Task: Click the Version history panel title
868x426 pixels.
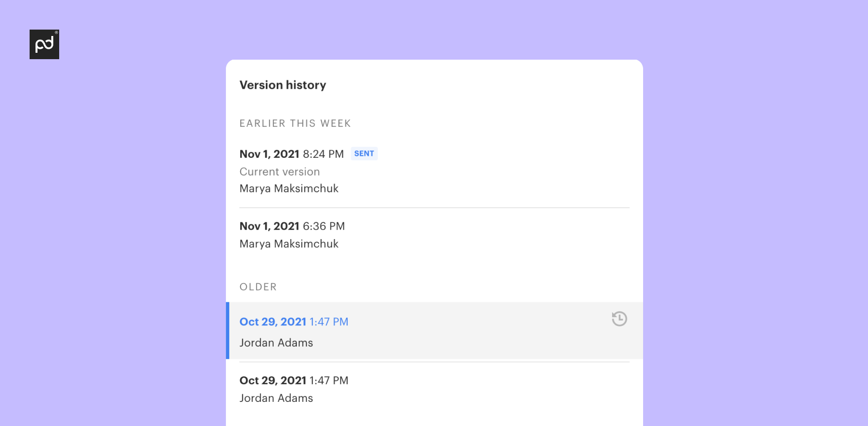Action: pos(283,85)
